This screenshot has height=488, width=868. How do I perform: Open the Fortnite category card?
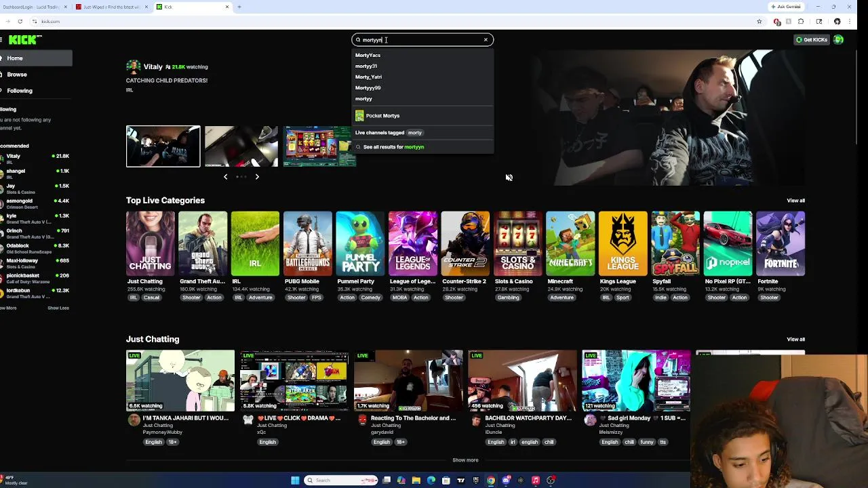tap(781, 244)
